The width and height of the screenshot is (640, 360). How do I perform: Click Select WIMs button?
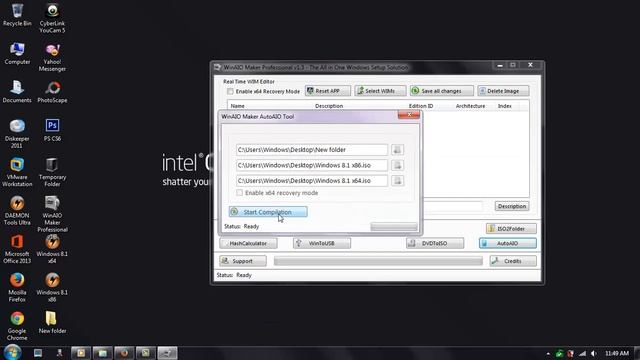coord(380,91)
